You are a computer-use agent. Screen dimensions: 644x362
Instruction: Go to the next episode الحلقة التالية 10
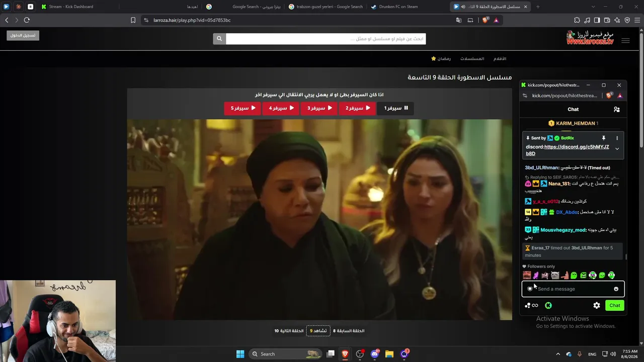tap(289, 331)
